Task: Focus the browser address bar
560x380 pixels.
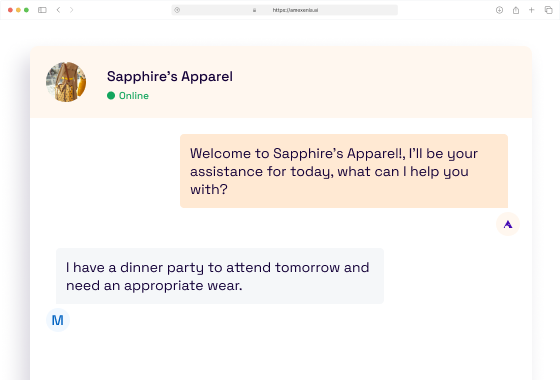Action: click(284, 10)
